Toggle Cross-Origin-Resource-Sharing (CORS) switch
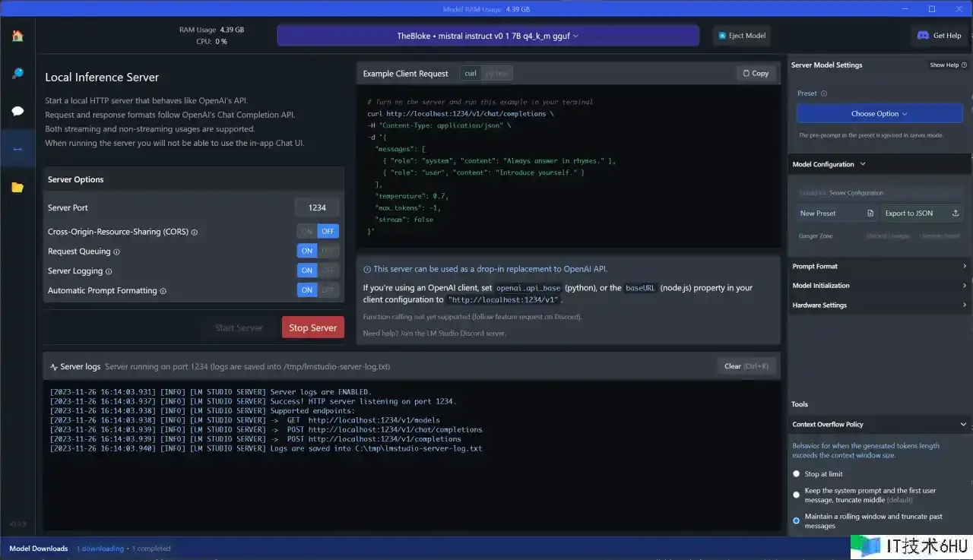The image size is (973, 560). click(317, 231)
